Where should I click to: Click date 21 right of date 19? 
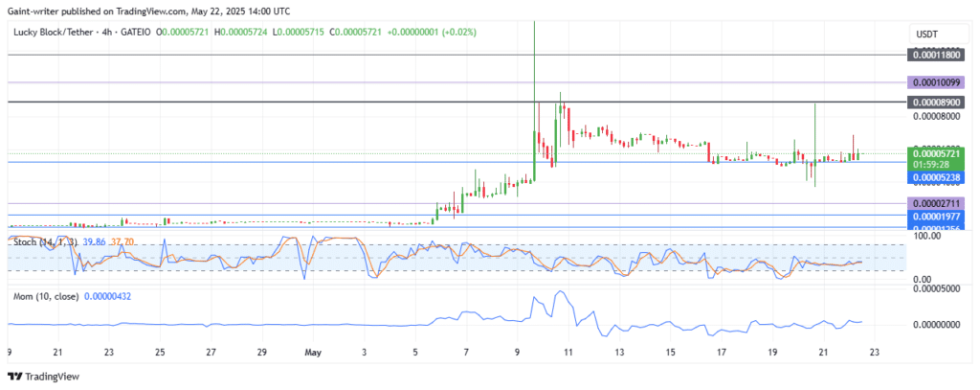click(x=823, y=353)
